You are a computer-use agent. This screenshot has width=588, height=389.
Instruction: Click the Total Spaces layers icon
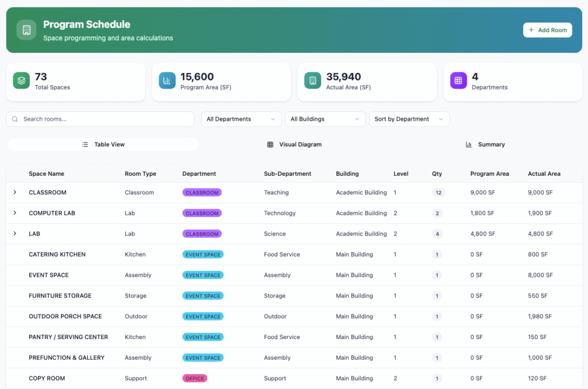tap(21, 81)
